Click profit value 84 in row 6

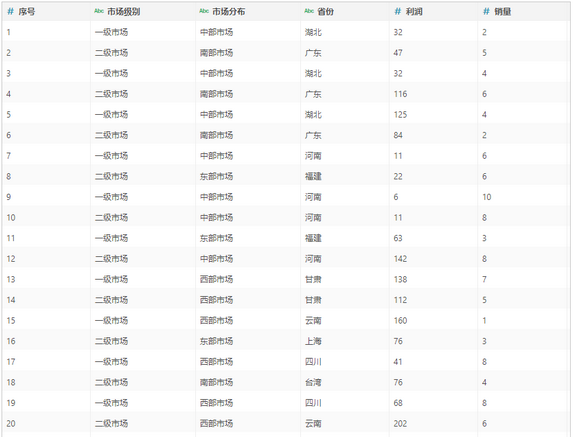398,135
